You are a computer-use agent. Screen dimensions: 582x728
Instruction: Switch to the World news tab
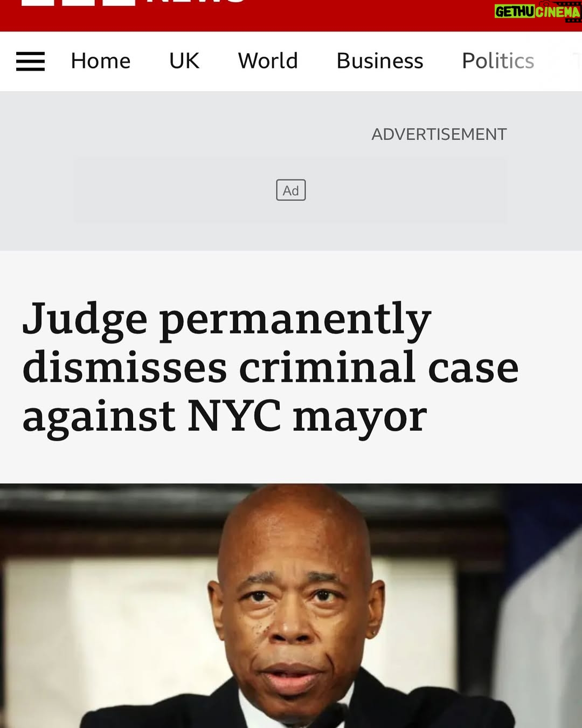(x=268, y=61)
